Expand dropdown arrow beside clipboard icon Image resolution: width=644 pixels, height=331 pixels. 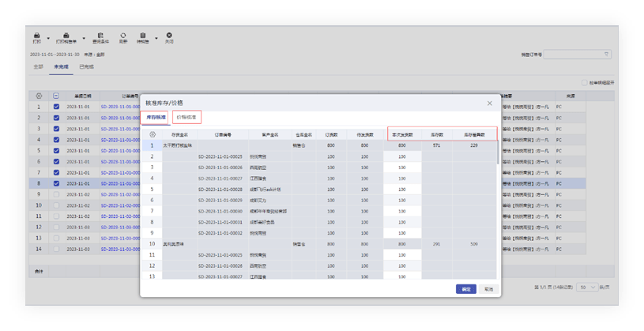tap(156, 38)
